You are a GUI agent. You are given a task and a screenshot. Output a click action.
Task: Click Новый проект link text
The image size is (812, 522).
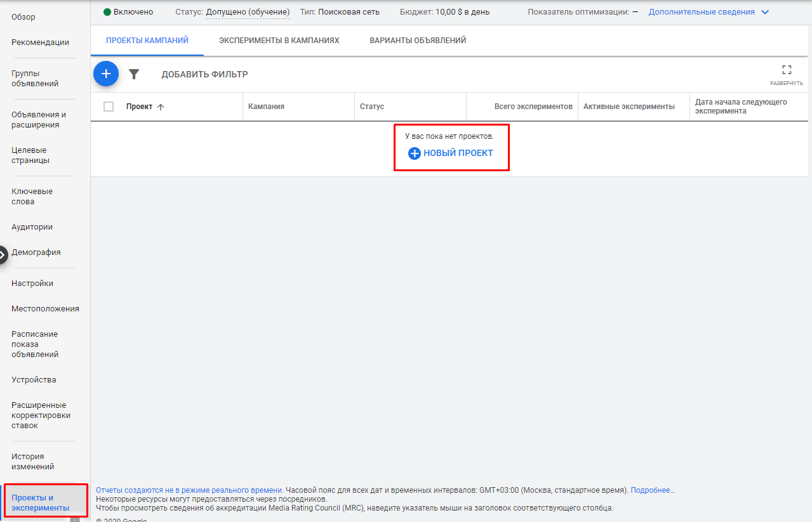pos(458,153)
